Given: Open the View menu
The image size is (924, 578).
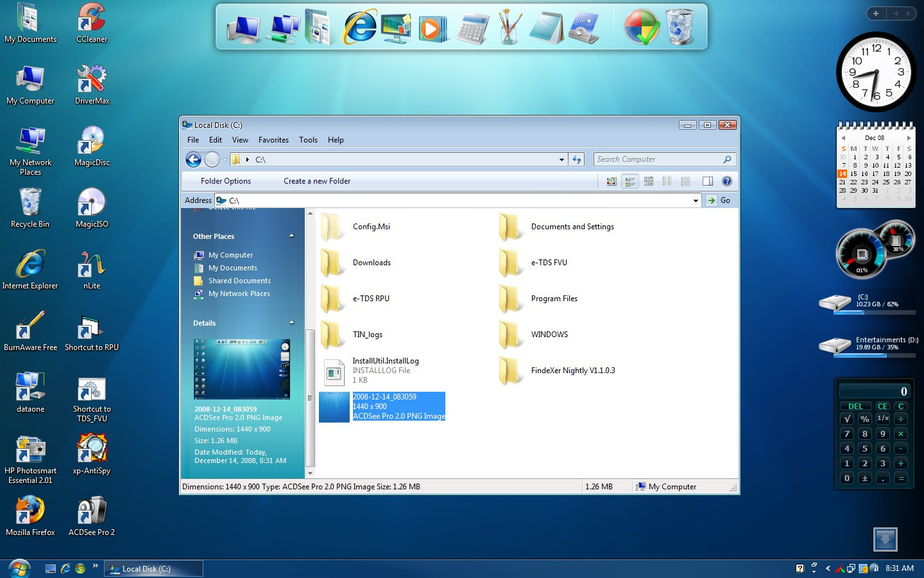Looking at the screenshot, I should click(x=240, y=140).
